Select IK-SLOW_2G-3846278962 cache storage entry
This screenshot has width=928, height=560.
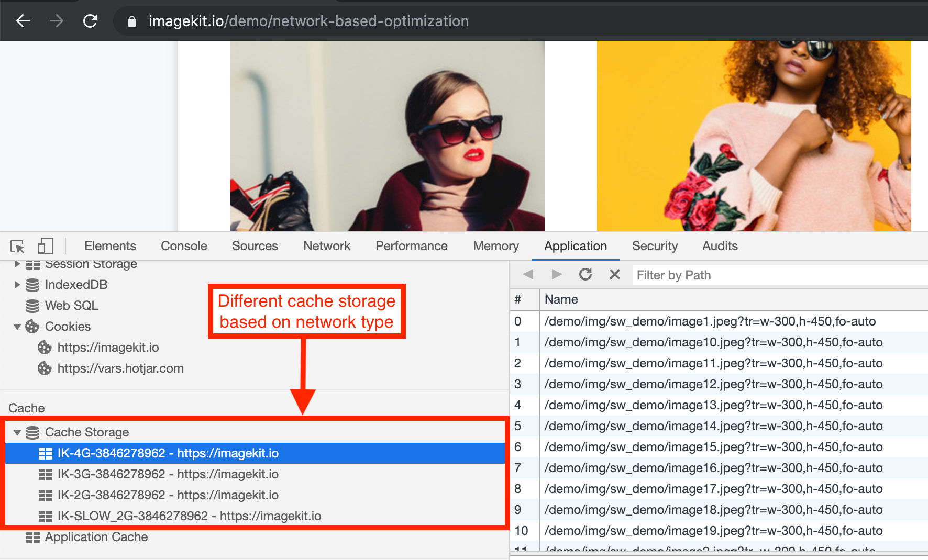click(x=255, y=516)
